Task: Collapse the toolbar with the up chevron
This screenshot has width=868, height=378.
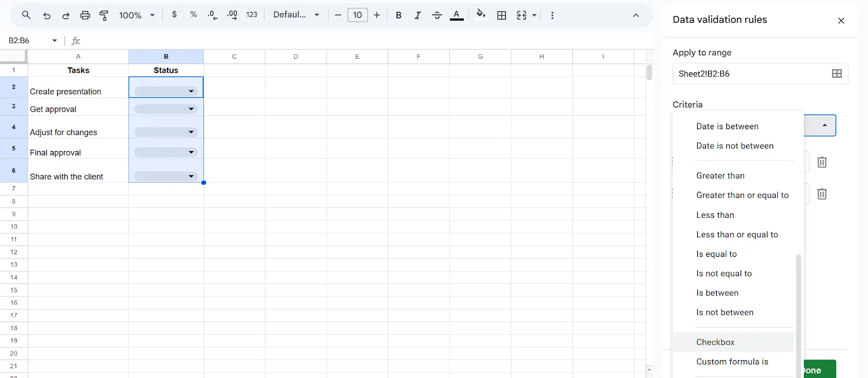Action: 636,15
